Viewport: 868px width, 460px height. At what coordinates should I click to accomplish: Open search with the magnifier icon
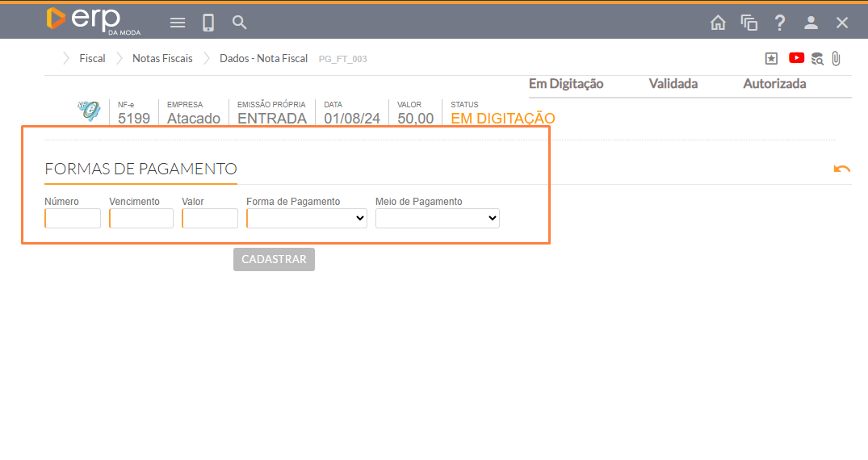point(240,23)
